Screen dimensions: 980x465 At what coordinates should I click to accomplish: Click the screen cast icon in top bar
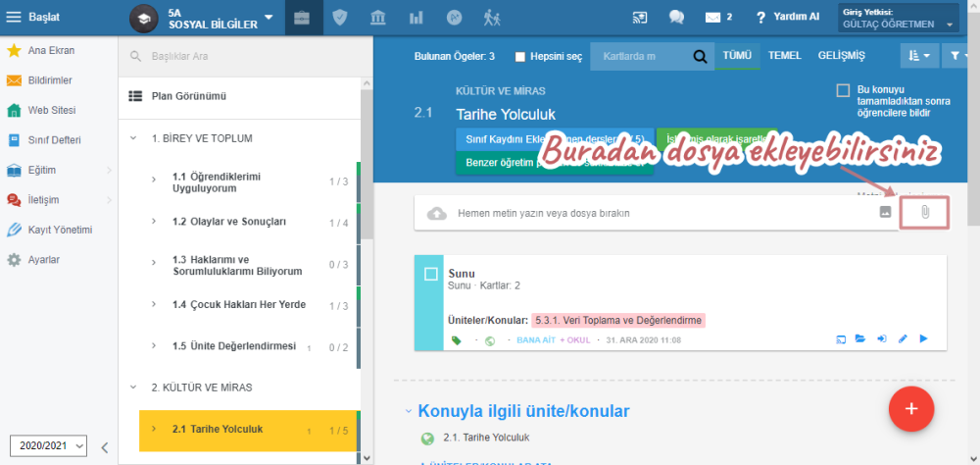[x=639, y=18]
